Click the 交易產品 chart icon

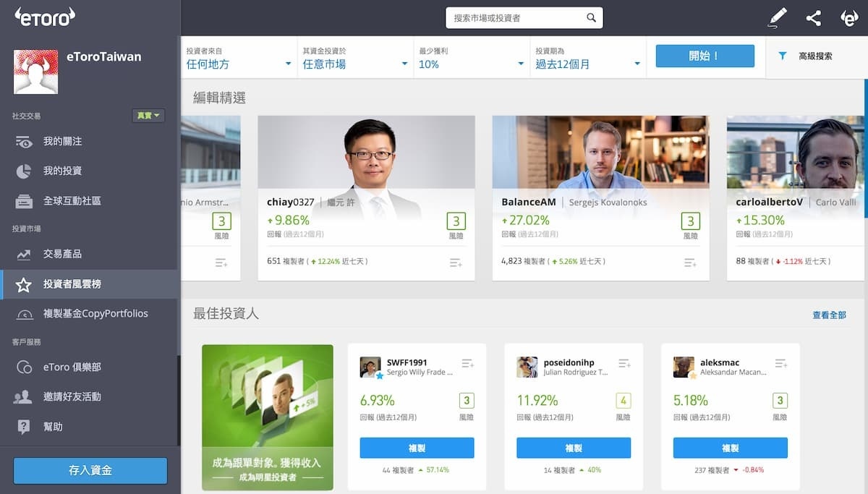24,255
